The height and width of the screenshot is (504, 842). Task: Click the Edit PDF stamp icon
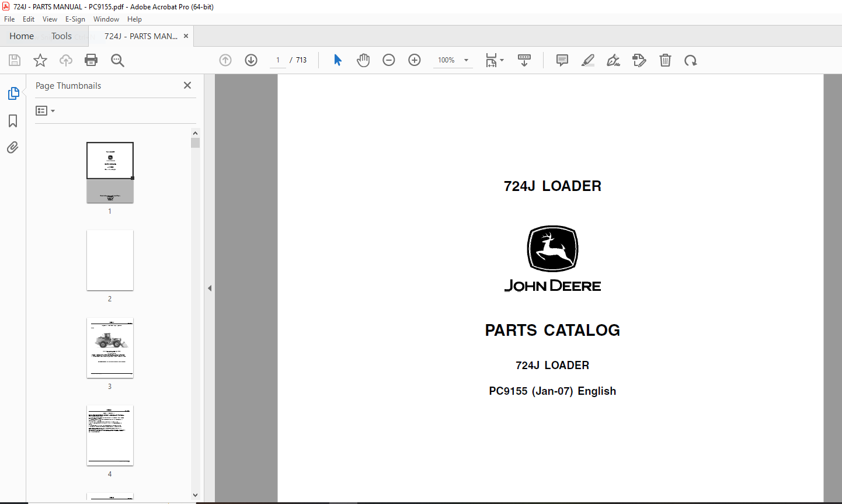[639, 60]
